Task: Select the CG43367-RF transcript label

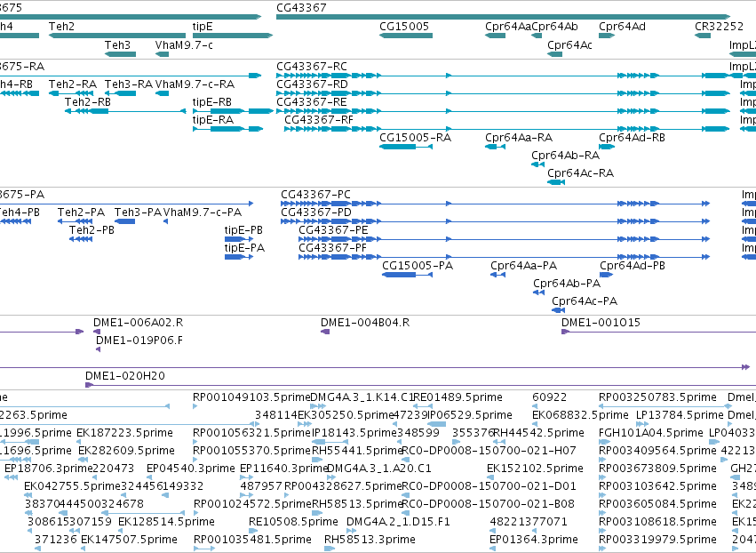Action: pos(319,120)
